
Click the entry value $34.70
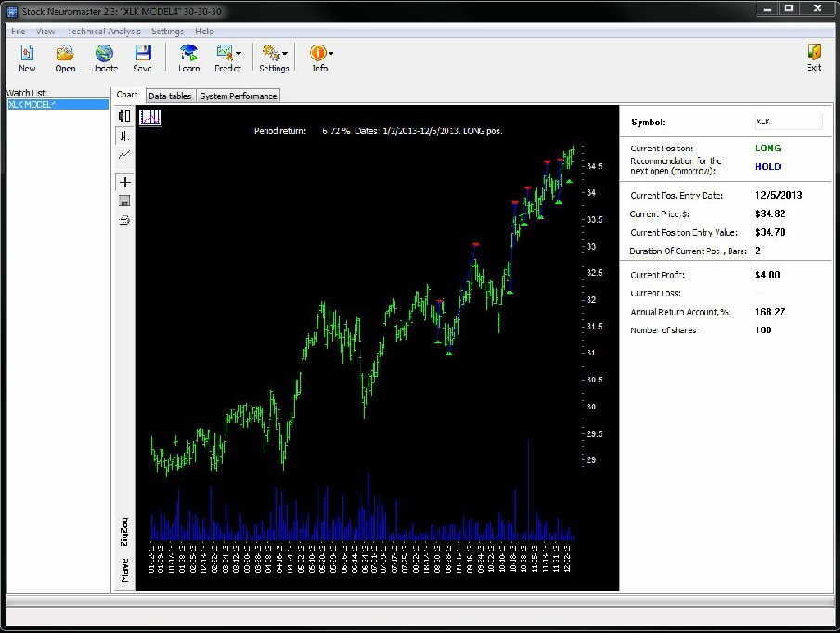769,232
